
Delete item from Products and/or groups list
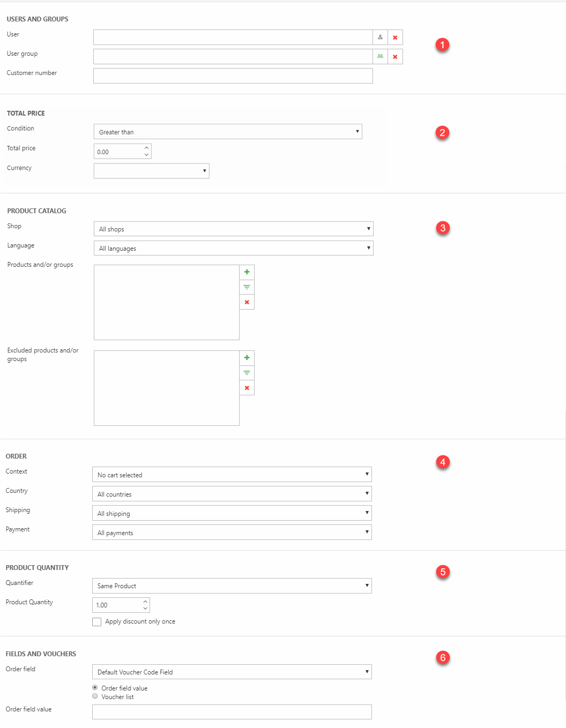247,302
